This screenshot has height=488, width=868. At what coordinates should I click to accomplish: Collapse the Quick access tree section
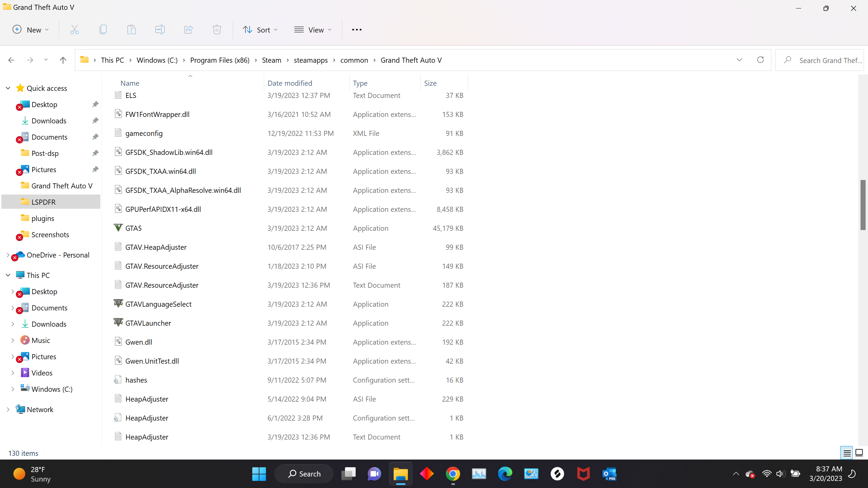pyautogui.click(x=8, y=88)
